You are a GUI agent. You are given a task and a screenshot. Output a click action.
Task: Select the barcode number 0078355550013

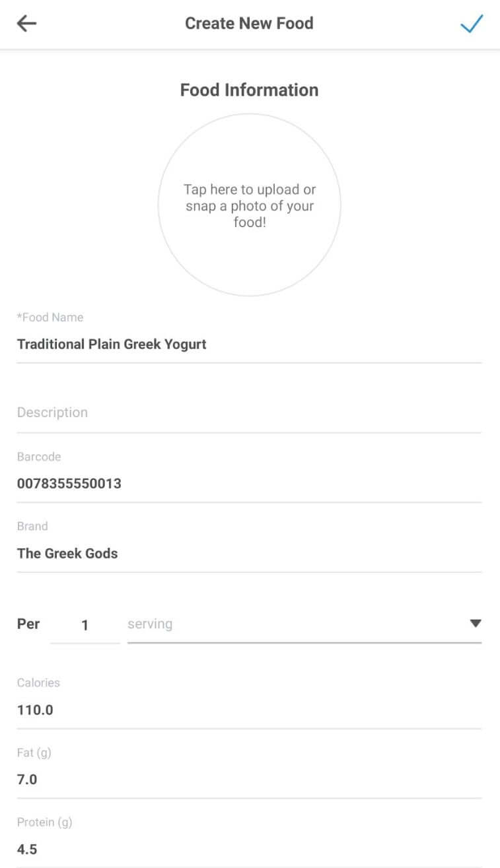click(69, 483)
